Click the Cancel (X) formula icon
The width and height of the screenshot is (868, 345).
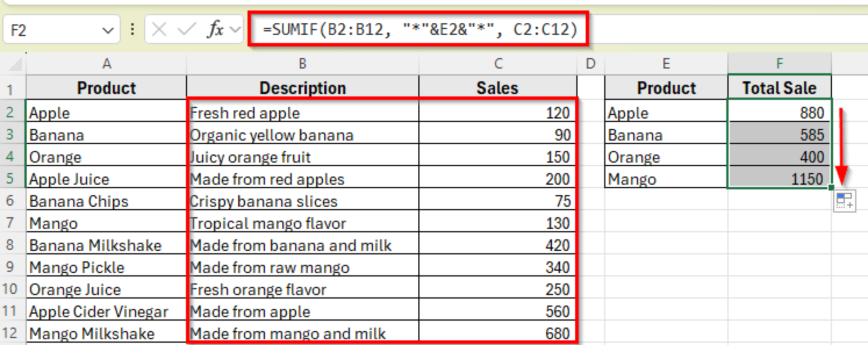pyautogui.click(x=159, y=30)
